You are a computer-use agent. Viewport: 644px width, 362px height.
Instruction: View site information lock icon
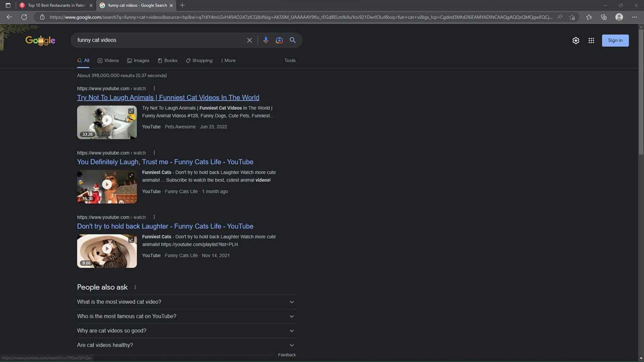click(x=42, y=17)
